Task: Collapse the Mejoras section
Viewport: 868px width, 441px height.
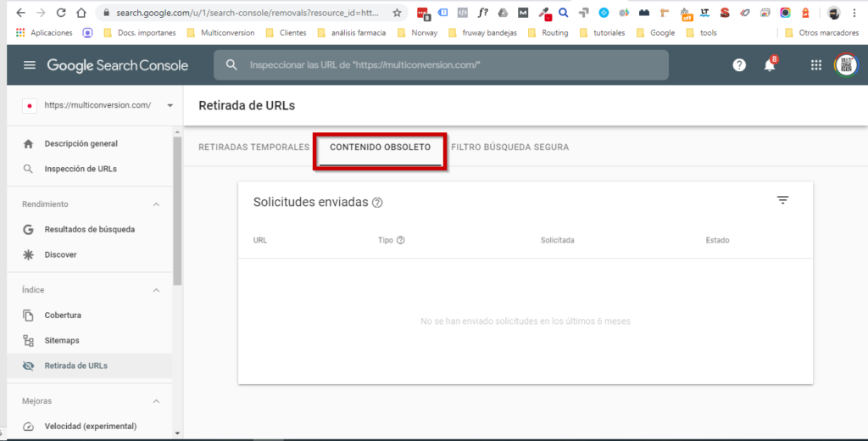Action: [156, 401]
